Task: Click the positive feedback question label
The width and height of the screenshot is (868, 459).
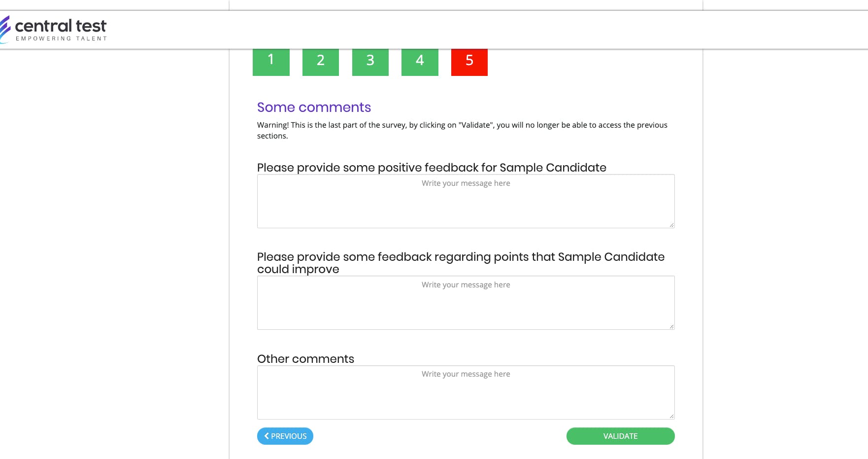Action: click(432, 168)
